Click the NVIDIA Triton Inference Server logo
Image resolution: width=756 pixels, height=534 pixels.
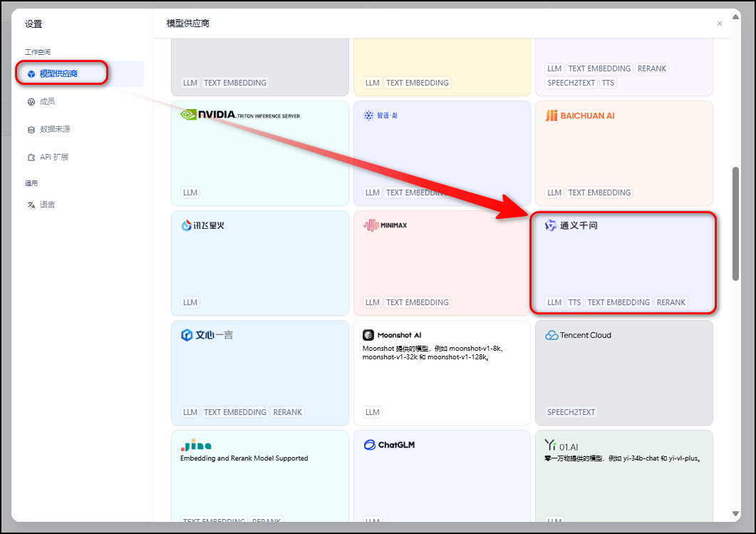point(240,115)
